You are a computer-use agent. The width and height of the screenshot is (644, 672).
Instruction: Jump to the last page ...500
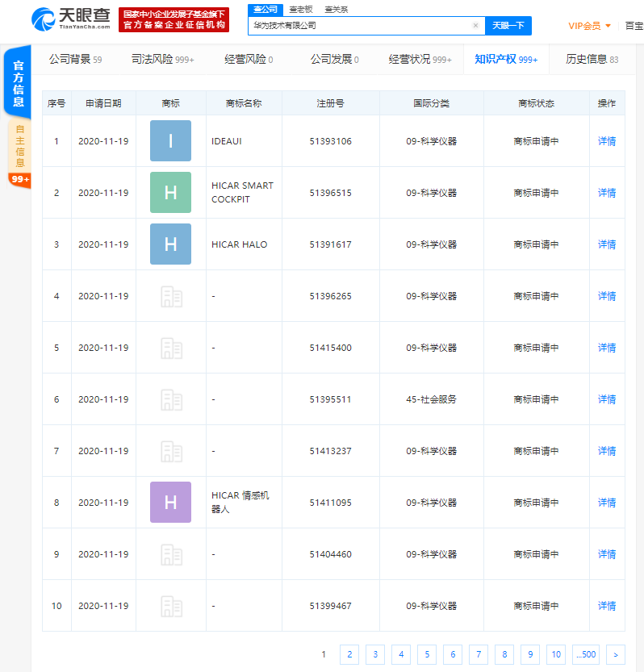coord(586,654)
